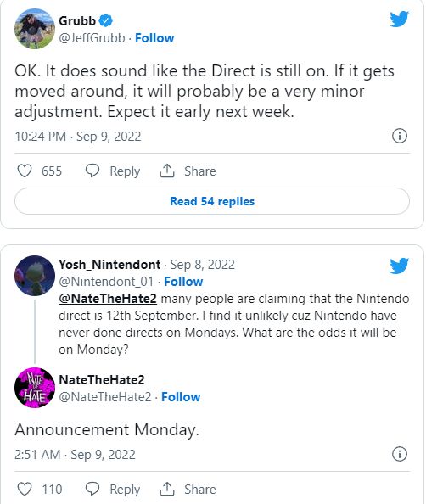Click reply bubble icon under NateTheHate2's tweet
Viewport: 426px width, 504px height.
pyautogui.click(x=92, y=489)
